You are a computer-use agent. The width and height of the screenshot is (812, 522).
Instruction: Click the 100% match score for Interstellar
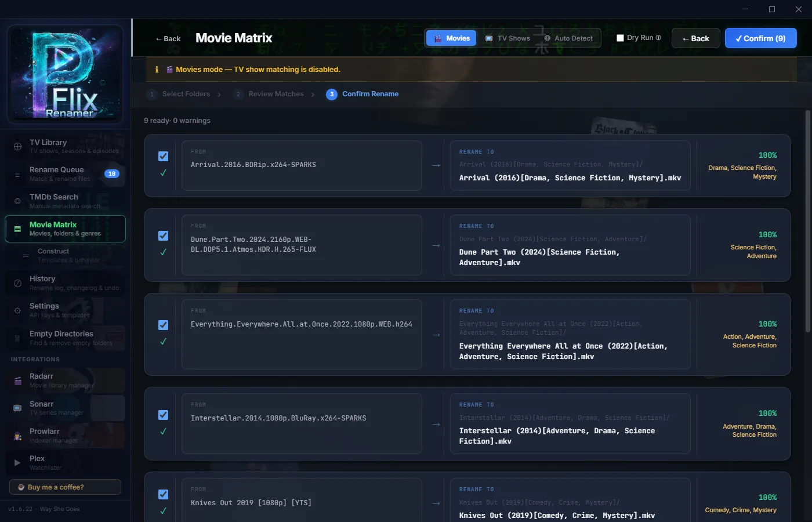767,414
